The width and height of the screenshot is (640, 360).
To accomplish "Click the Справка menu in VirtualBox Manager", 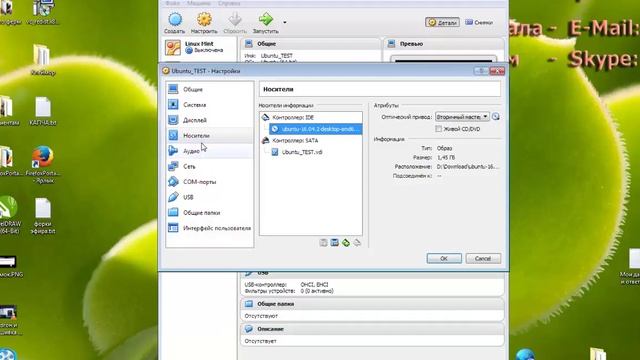I will (229, 3).
